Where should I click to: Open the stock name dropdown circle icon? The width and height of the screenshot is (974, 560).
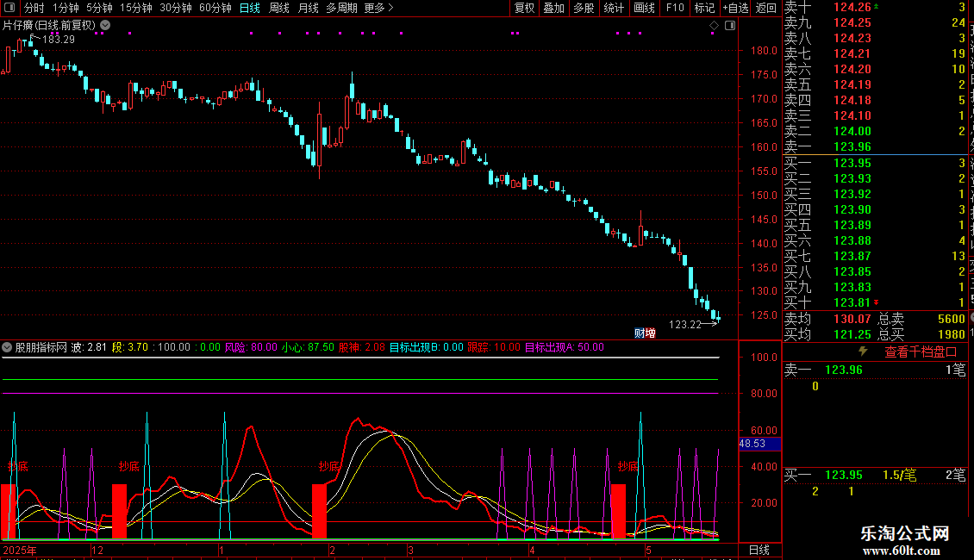106,25
